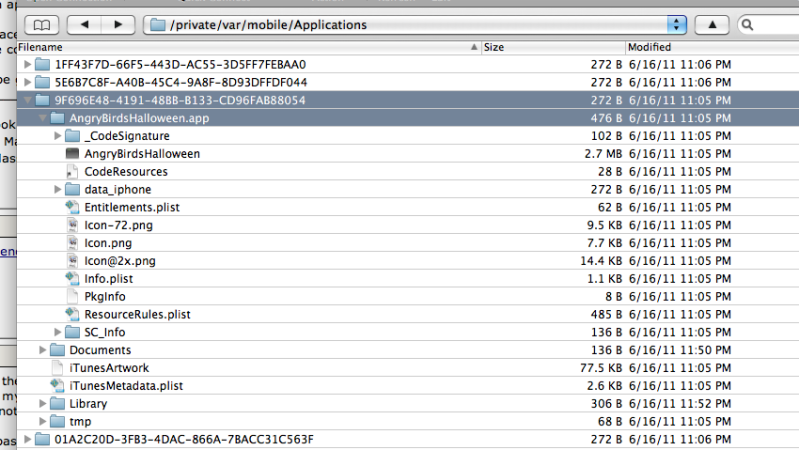
Task: Expand the tmp folder triangle
Action: [43, 421]
